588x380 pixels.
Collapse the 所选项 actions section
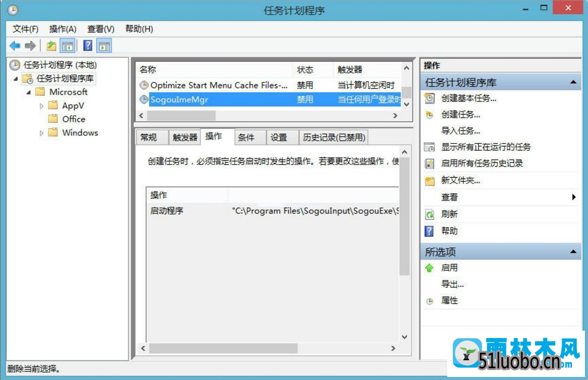pyautogui.click(x=573, y=252)
